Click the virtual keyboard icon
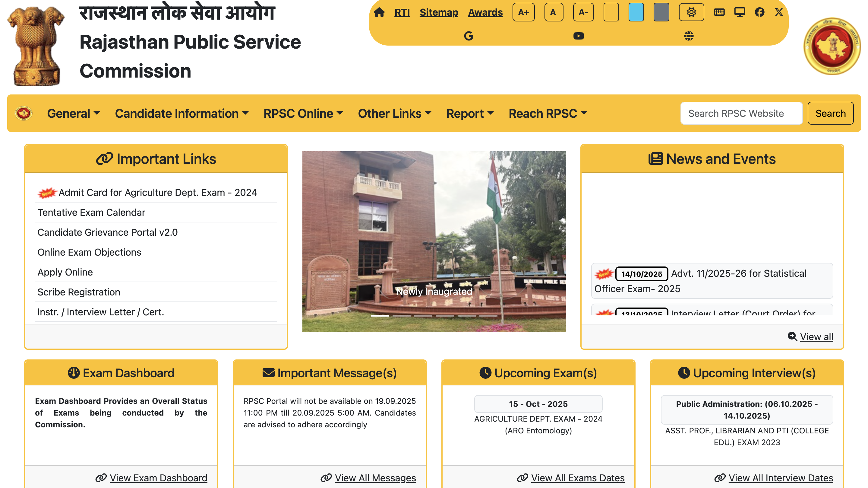The width and height of the screenshot is (868, 488). (x=719, y=12)
